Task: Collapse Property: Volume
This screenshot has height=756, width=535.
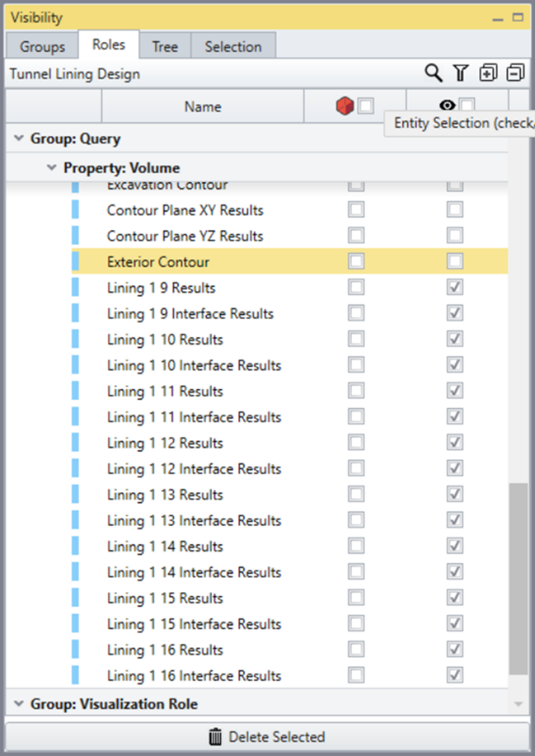Action: click(51, 167)
